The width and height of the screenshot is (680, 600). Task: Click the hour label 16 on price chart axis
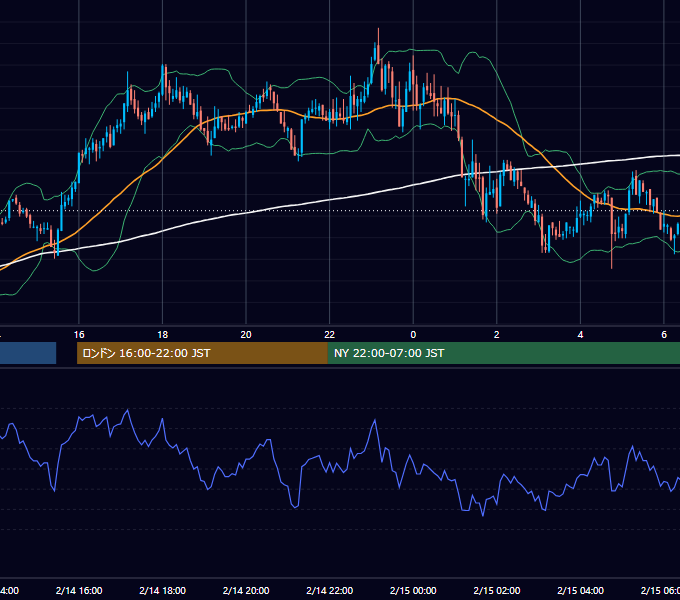point(79,335)
